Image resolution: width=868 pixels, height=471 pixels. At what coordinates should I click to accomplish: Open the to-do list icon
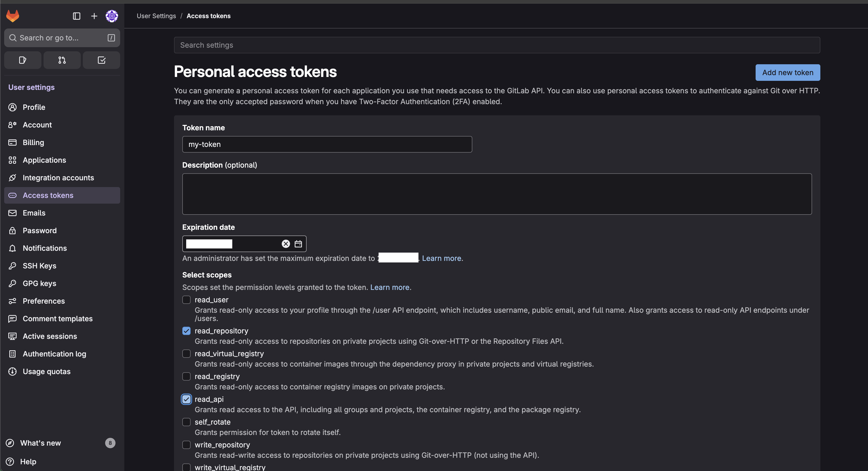[102, 60]
